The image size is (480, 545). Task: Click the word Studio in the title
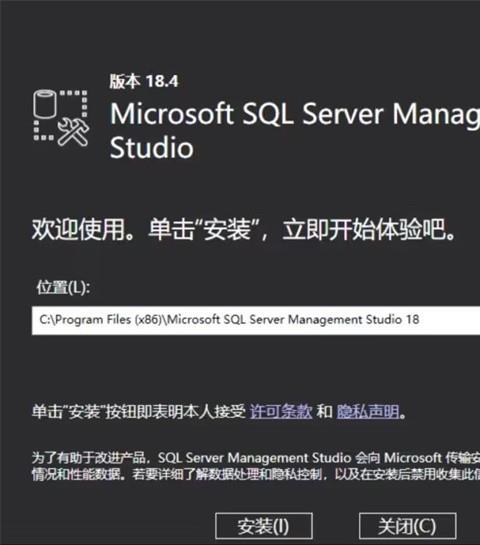[x=152, y=147]
